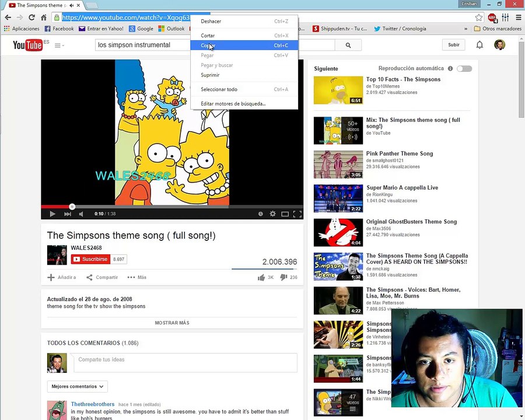
Task: Bookmark this page with the star icon
Action: pyautogui.click(x=479, y=17)
